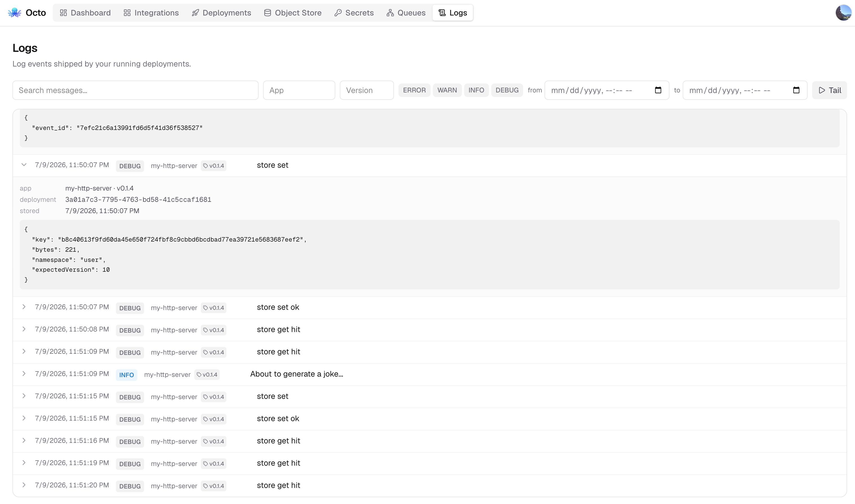Expand the 11:51:19 PM store get hit entry
This screenshot has height=504, width=855.
(x=24, y=463)
